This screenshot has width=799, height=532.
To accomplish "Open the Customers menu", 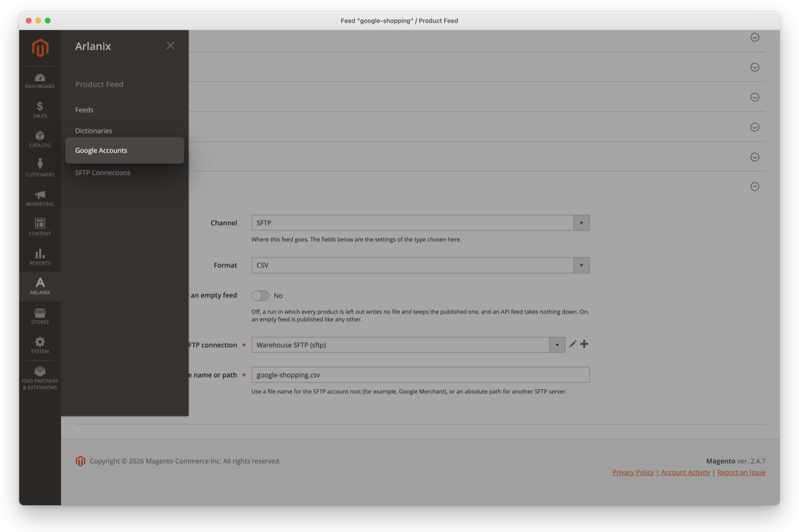I will click(x=40, y=169).
